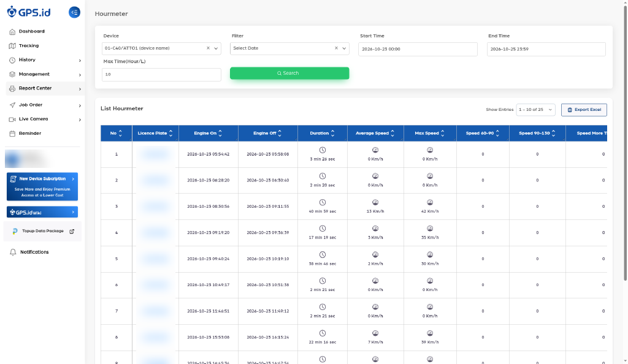
Task: Collapse sidebar with the blue arrow icon
Action: (74, 12)
